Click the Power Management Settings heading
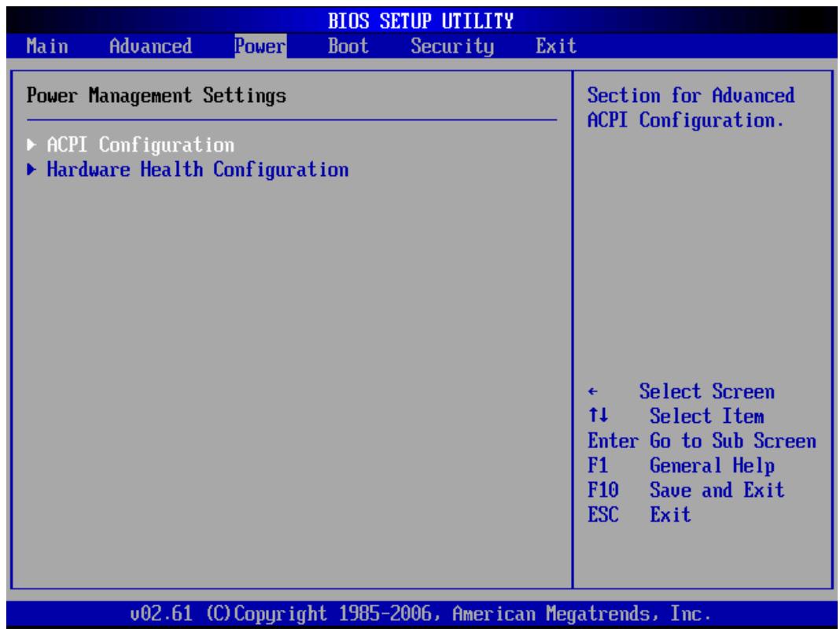 coord(157,95)
